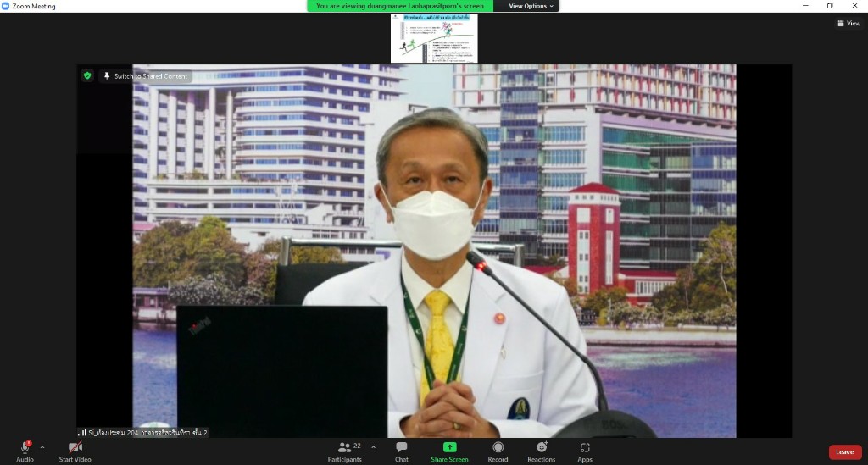This screenshot has height=465, width=868.
Task: Click Switch to Shared Content
Action: click(146, 76)
